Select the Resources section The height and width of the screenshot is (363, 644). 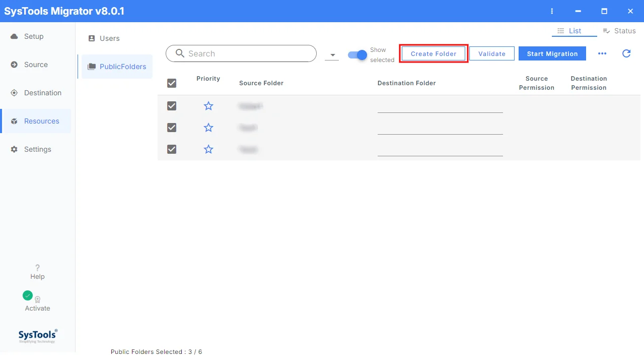coord(35,121)
